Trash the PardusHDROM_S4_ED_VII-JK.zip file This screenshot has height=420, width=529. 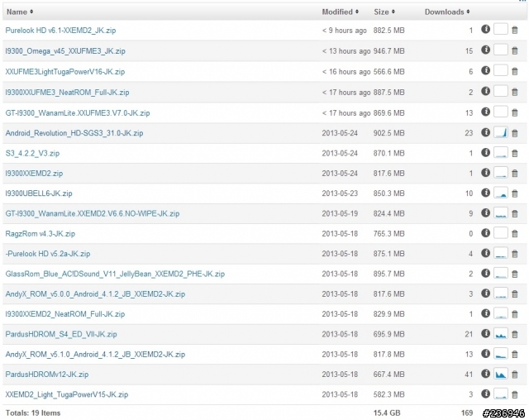coord(515,334)
